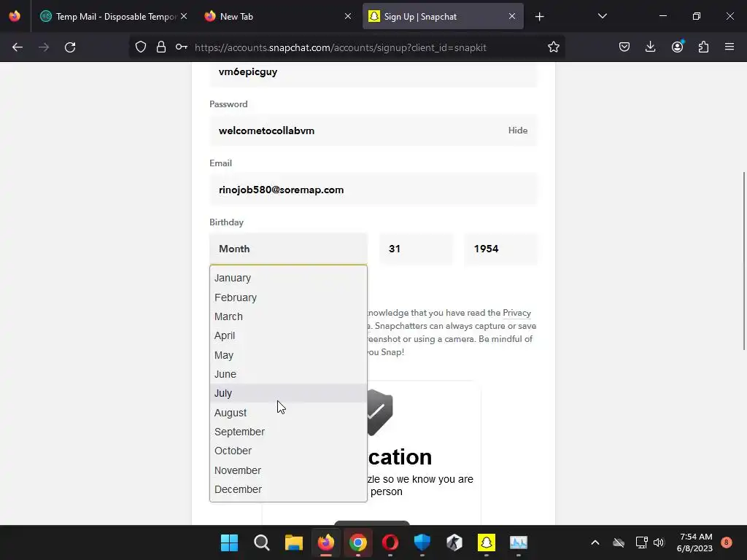This screenshot has height=560, width=747.
Task: Open the Windows Start menu
Action: point(229,542)
